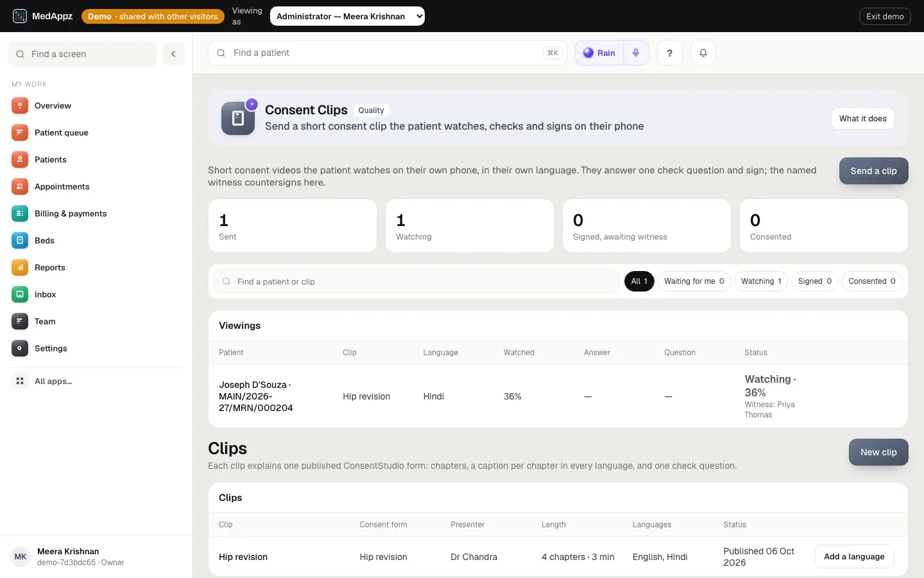The width and height of the screenshot is (924, 578).
Task: Open the Overview sidebar icon
Action: tap(20, 105)
